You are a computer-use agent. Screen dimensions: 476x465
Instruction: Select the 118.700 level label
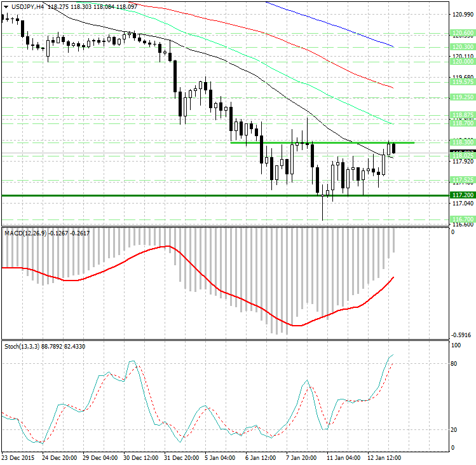[x=463, y=123]
